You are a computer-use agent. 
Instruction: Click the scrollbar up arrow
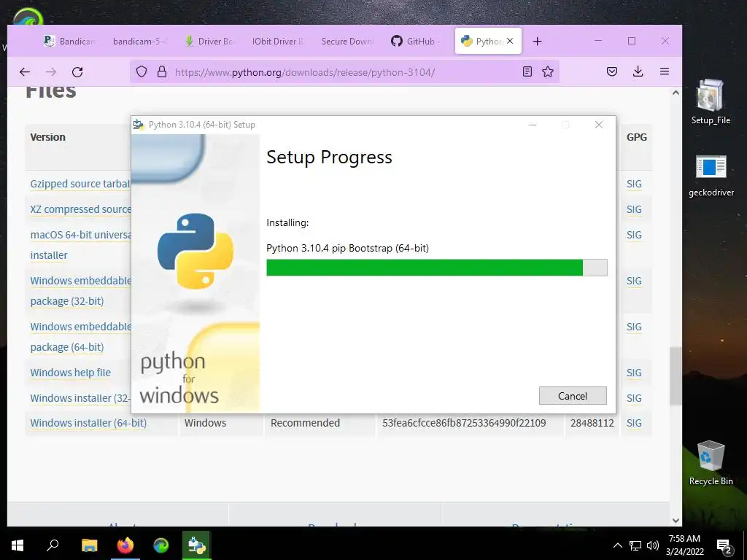[x=676, y=93]
